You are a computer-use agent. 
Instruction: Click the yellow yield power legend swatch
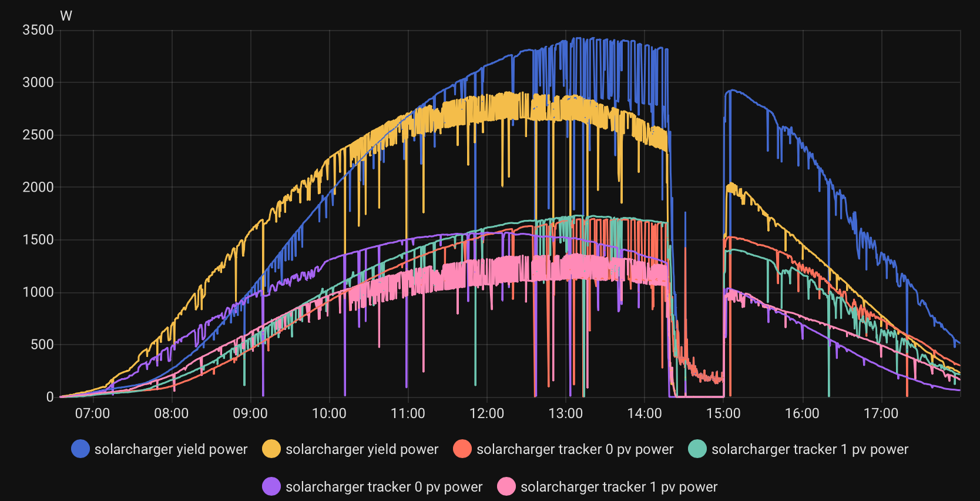point(271,449)
